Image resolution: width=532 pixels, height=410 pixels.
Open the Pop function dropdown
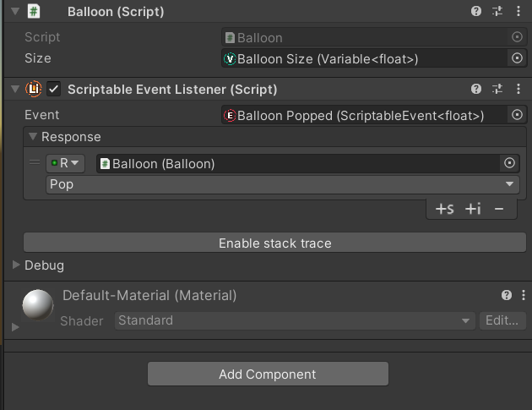tap(283, 184)
